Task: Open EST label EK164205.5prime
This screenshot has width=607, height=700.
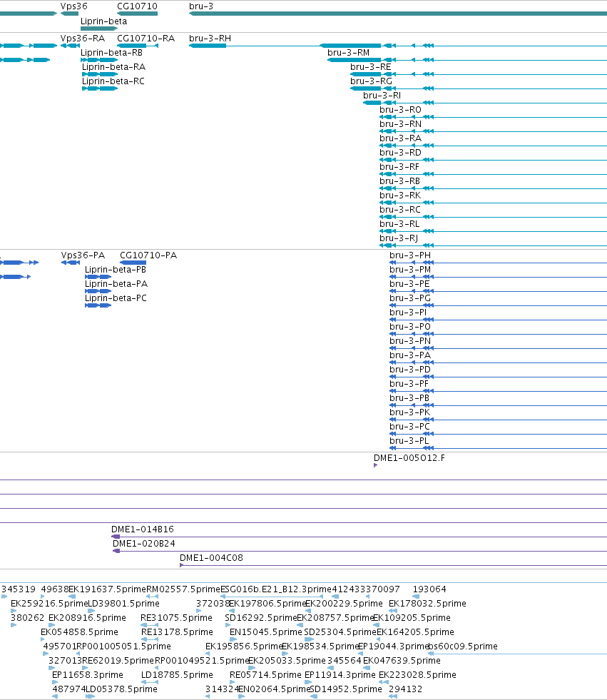Action: click(415, 632)
